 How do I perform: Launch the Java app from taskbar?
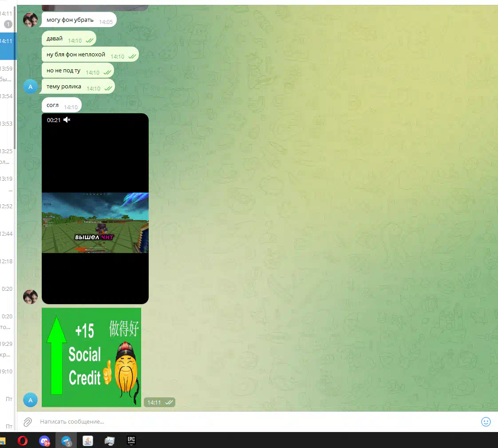coord(88,440)
